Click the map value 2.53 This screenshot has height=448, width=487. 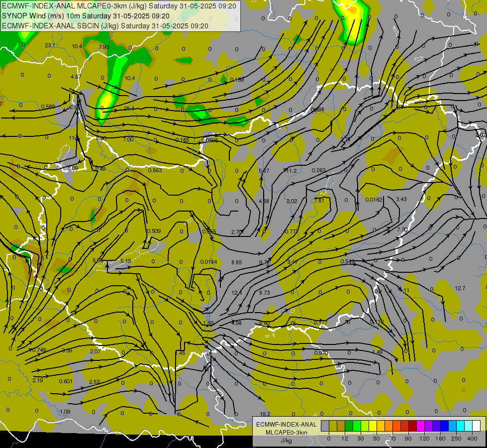pyautogui.click(x=95, y=382)
